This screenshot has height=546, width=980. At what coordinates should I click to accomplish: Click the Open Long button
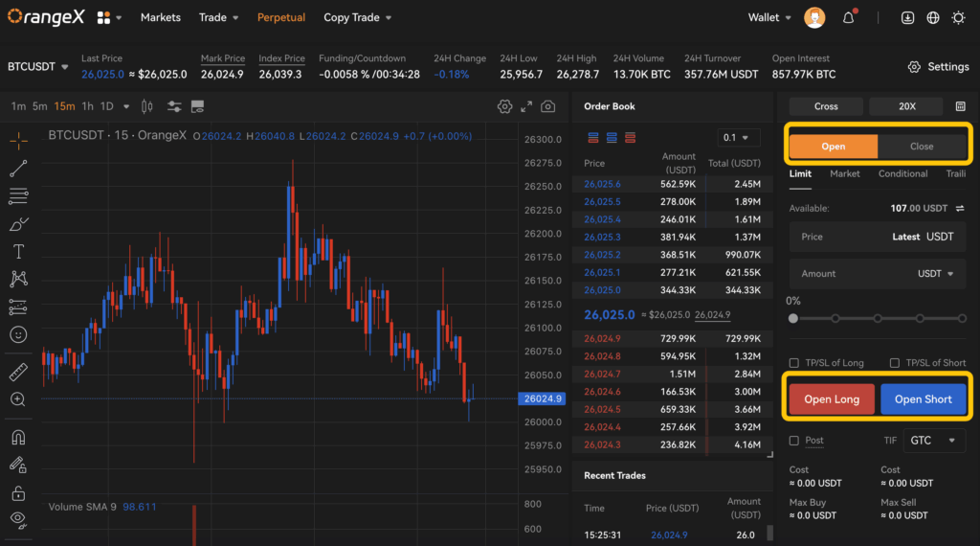pyautogui.click(x=832, y=399)
